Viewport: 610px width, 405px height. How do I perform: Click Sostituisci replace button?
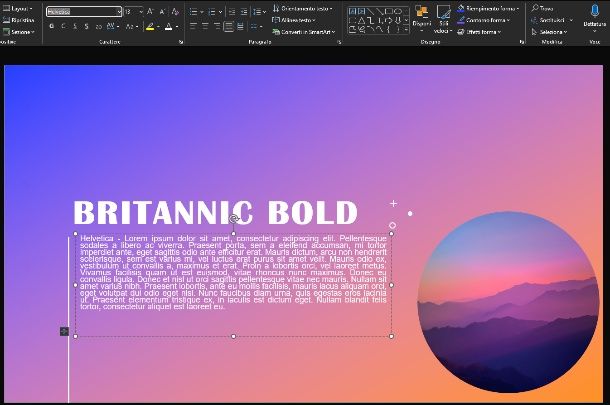point(552,20)
